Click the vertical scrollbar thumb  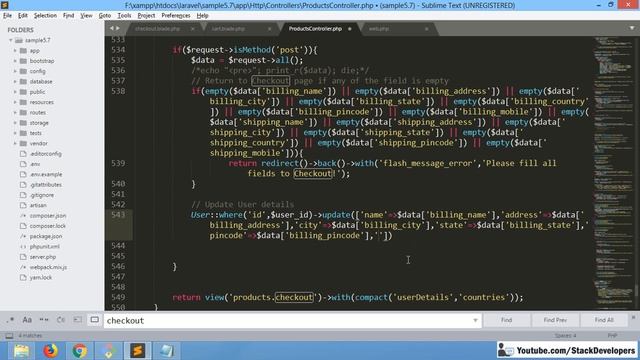[637, 291]
